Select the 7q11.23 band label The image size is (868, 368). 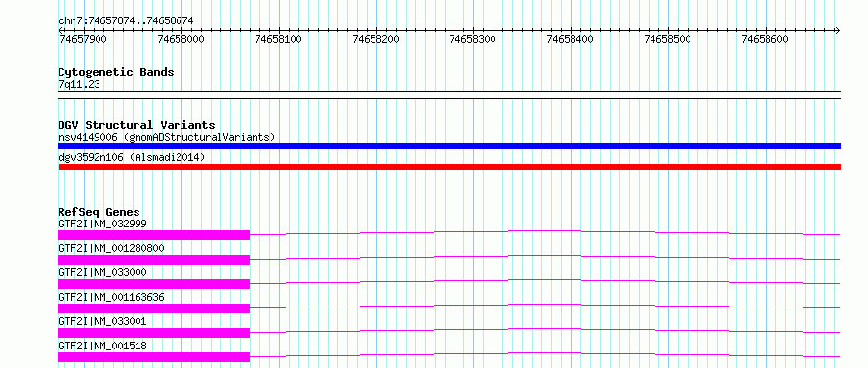79,85
